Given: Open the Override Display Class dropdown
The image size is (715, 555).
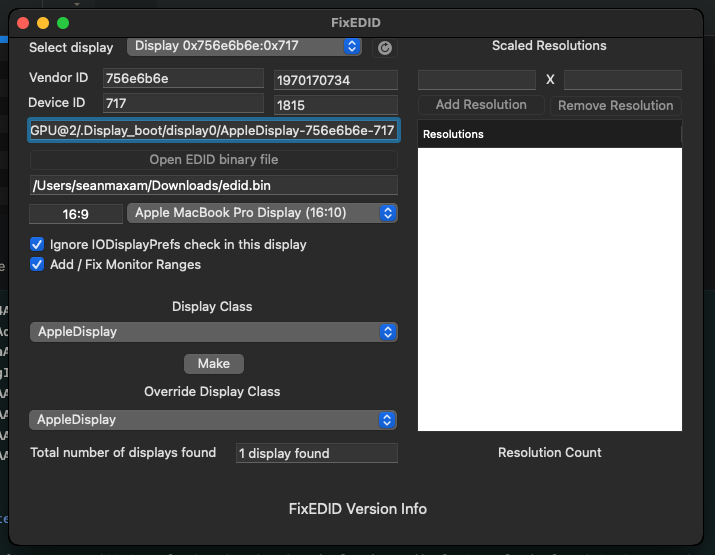Looking at the screenshot, I should 213,420.
